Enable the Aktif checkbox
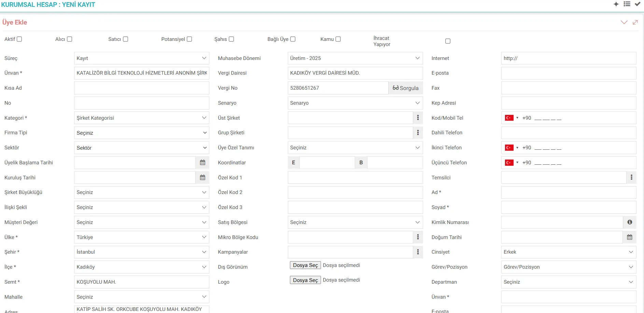644x313 pixels. point(19,39)
